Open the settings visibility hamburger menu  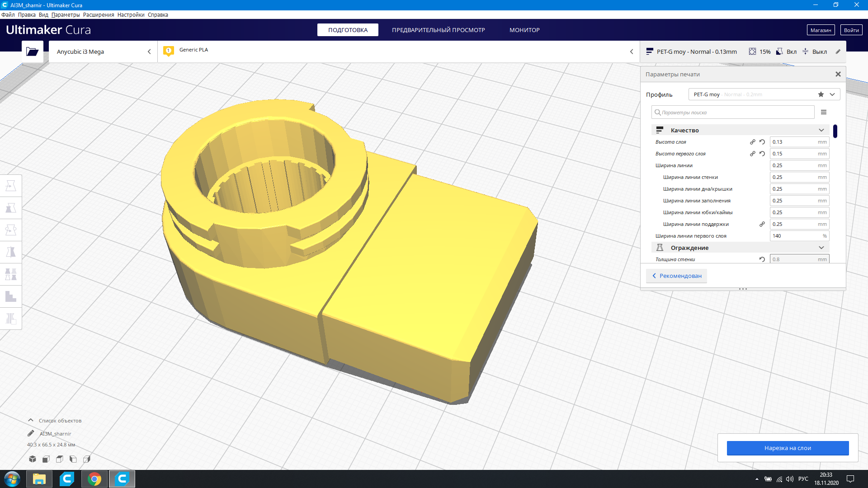(824, 112)
